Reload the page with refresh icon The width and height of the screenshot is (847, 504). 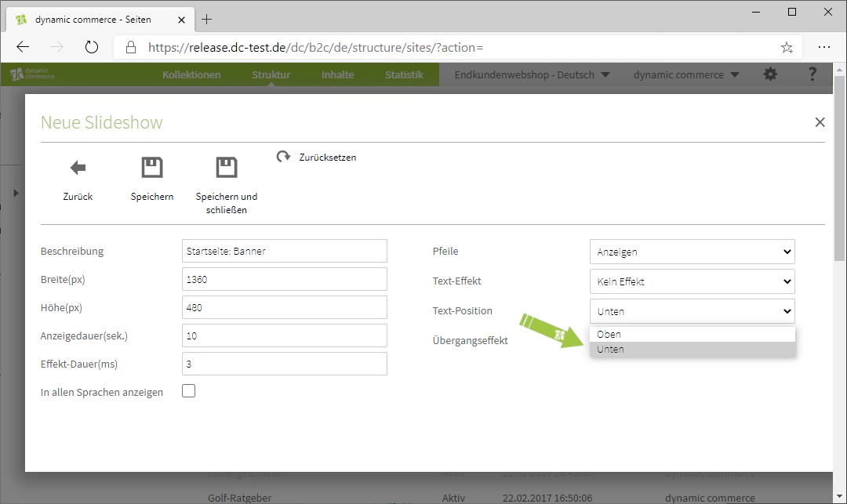point(92,47)
